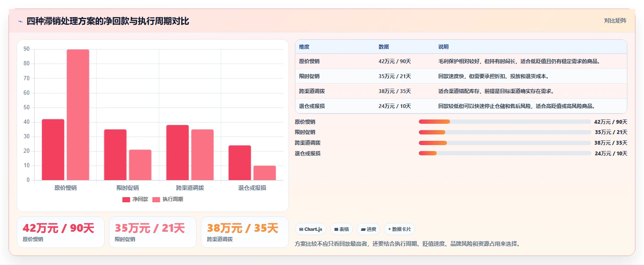
Task: Click 跨渠道调拨 cell in the table
Action: tap(312, 91)
